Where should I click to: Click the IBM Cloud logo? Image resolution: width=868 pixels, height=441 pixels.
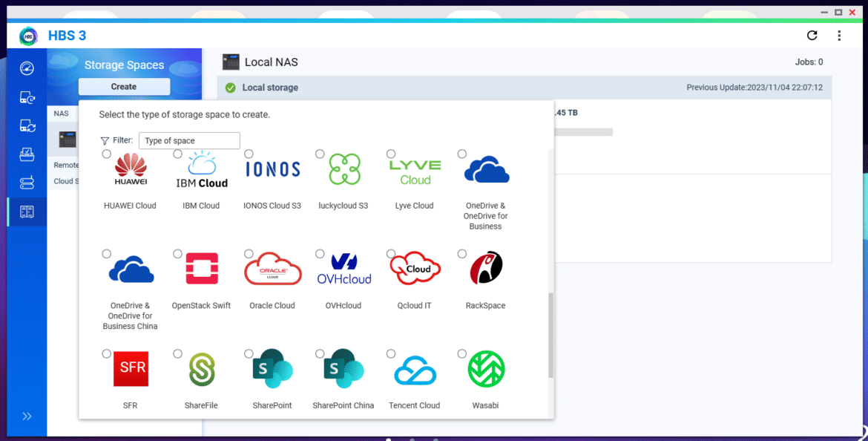coord(202,170)
